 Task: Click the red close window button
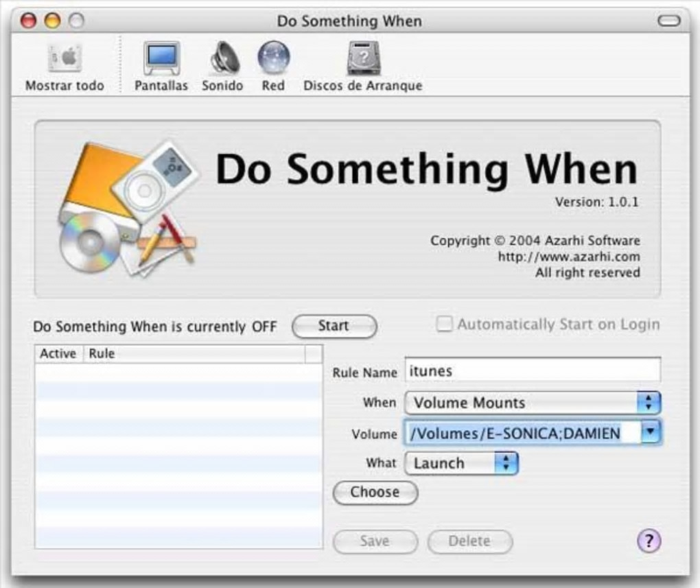coord(29,21)
